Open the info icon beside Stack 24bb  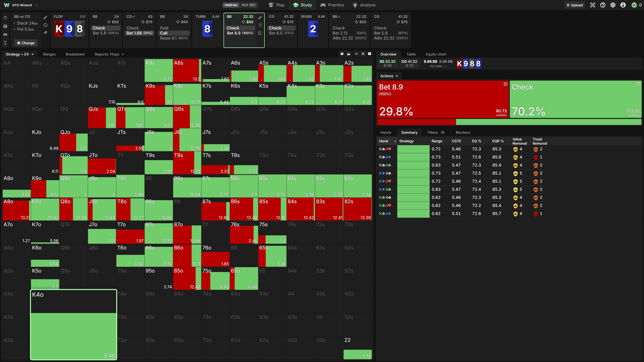(x=45, y=25)
